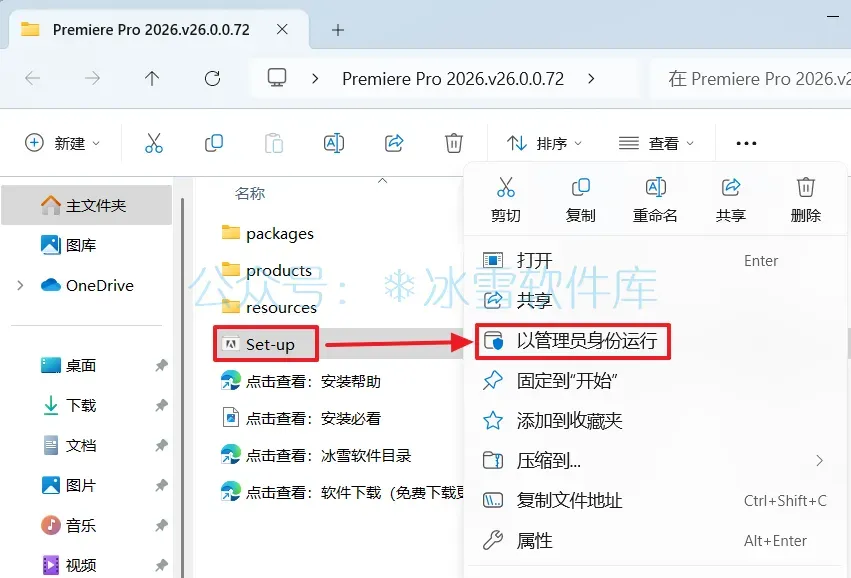Select 固定到"开始" menu entry
The image size is (851, 578).
[x=655, y=380]
